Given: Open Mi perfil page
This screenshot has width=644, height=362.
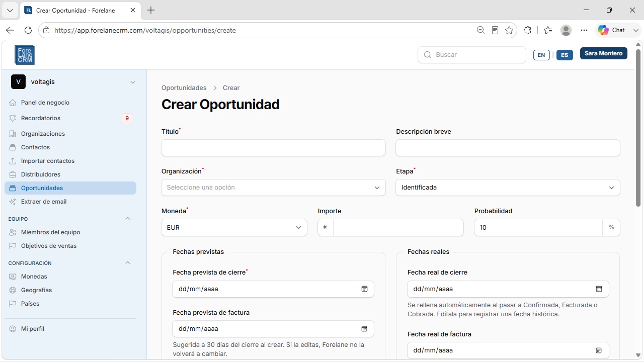Looking at the screenshot, I should [70, 329].
